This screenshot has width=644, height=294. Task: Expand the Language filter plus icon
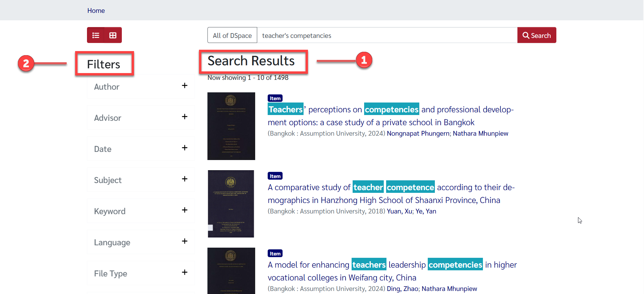coord(184,241)
